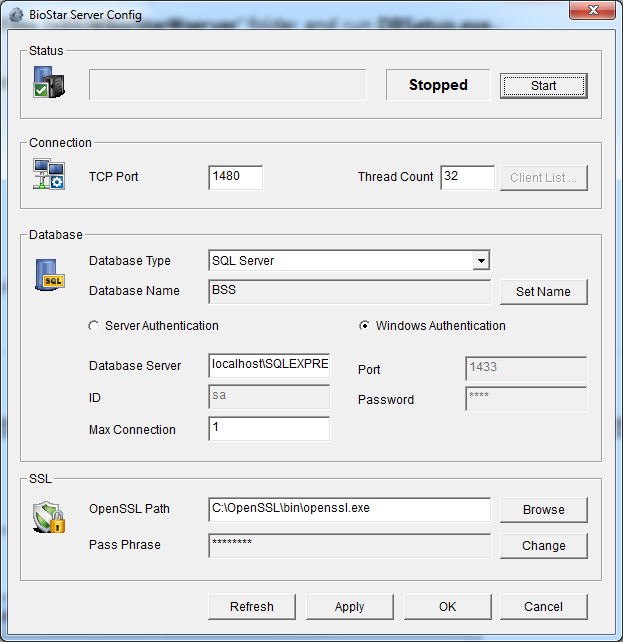Click the Connection network icon
Screen dimensions: 623x642
click(x=49, y=175)
